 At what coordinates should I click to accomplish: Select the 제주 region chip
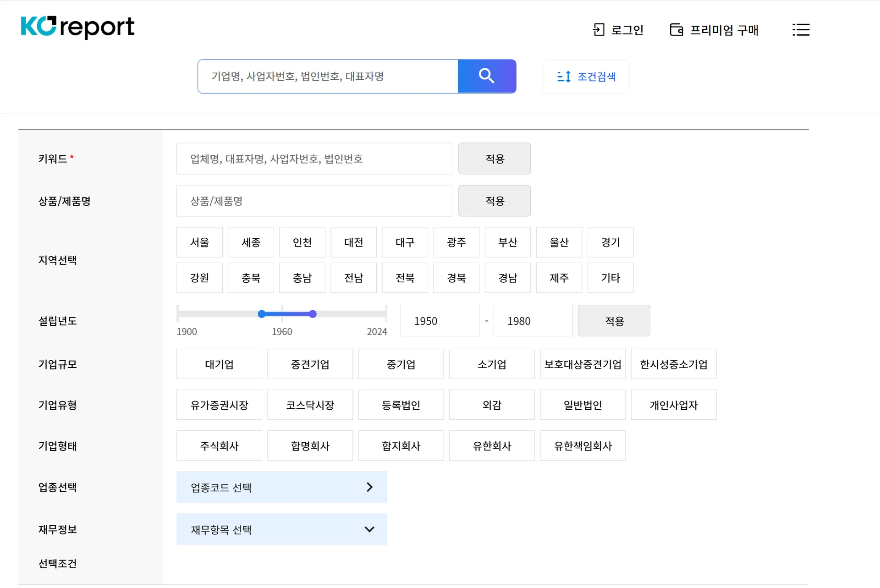[559, 277]
